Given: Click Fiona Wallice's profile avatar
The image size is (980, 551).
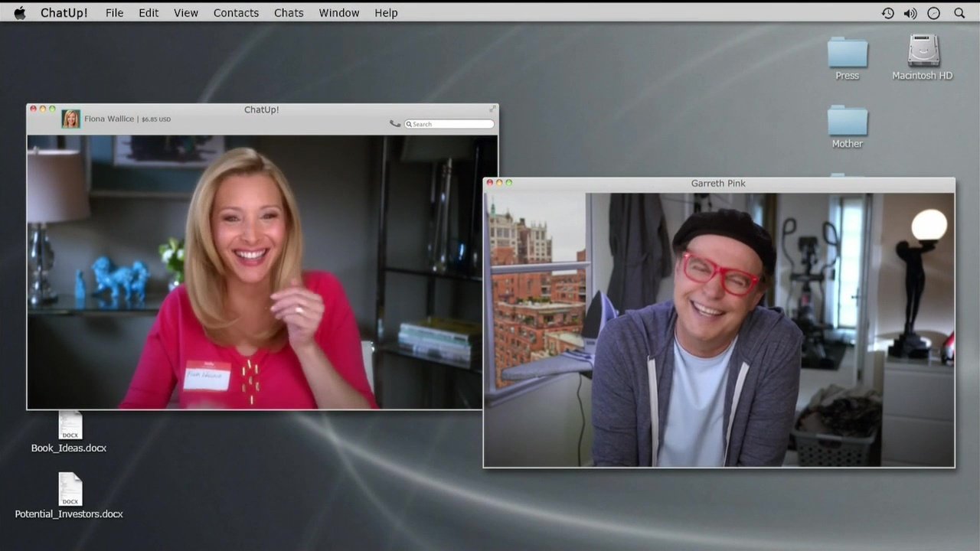Looking at the screenshot, I should click(x=71, y=119).
